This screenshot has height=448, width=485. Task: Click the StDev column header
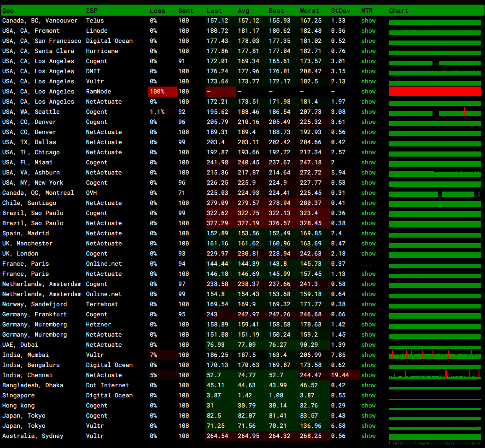point(340,11)
